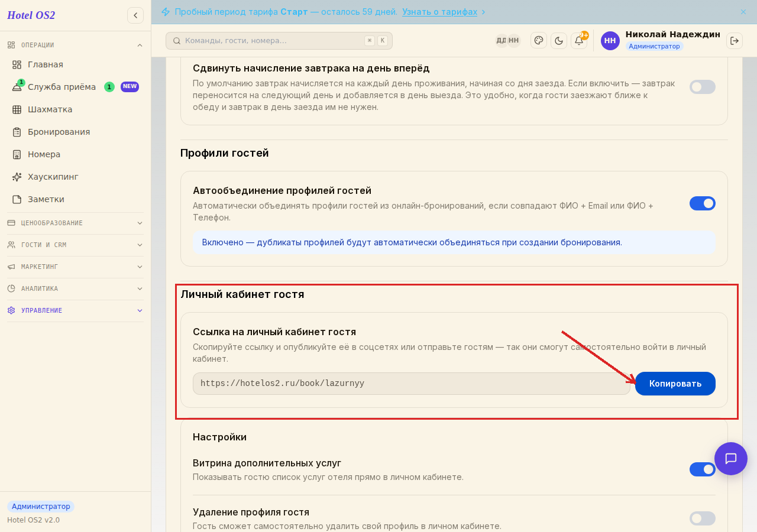Open Шахматка menu item
Viewport: 757px width, 532px height.
tap(75, 109)
